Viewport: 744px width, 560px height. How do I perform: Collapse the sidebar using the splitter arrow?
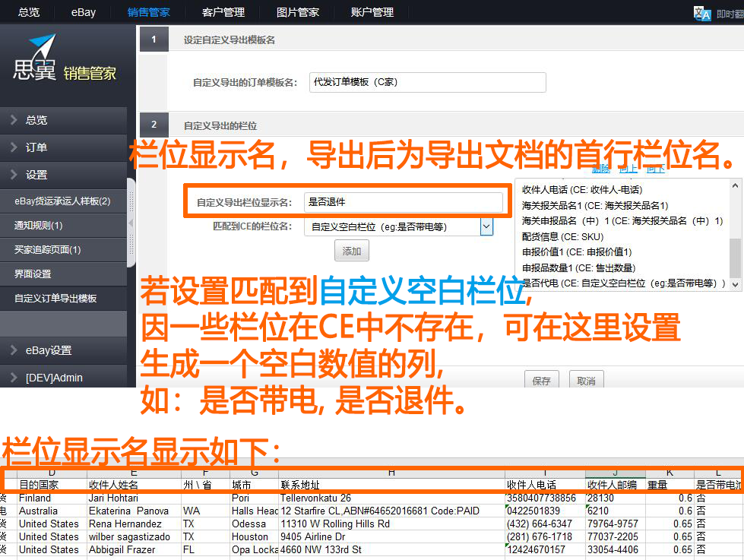130,223
